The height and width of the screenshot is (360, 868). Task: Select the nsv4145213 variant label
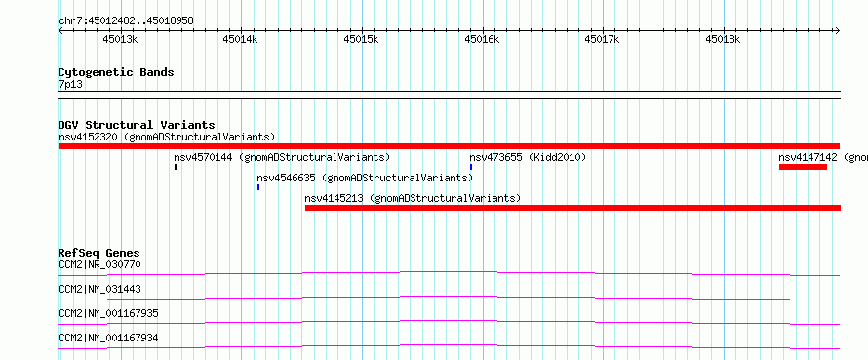[413, 198]
